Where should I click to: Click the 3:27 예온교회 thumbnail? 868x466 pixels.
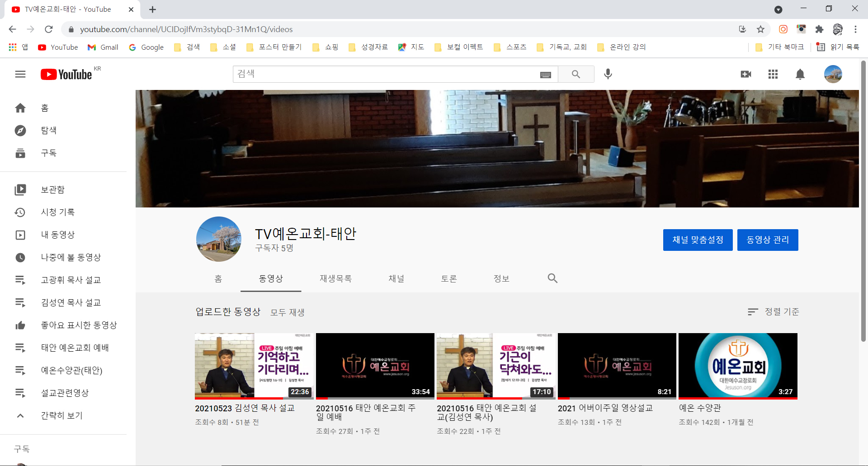coord(738,366)
